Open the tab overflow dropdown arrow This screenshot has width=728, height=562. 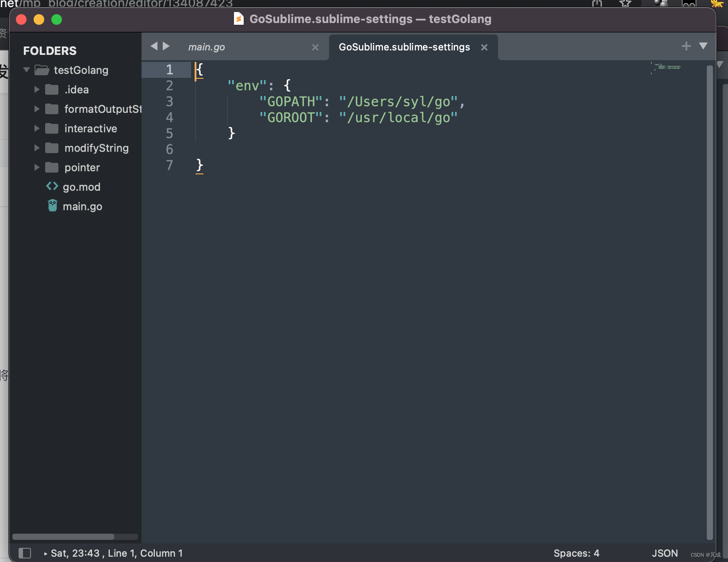(703, 46)
